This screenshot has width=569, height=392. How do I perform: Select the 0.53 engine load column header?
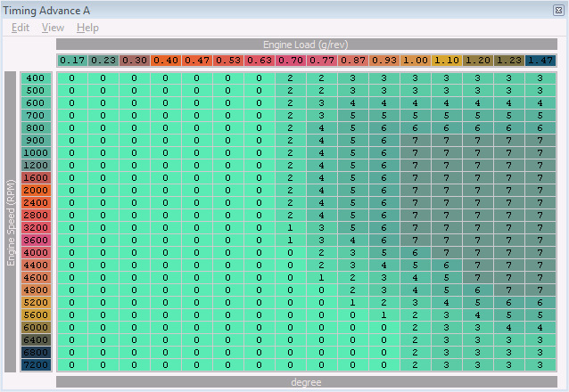pyautogui.click(x=228, y=61)
